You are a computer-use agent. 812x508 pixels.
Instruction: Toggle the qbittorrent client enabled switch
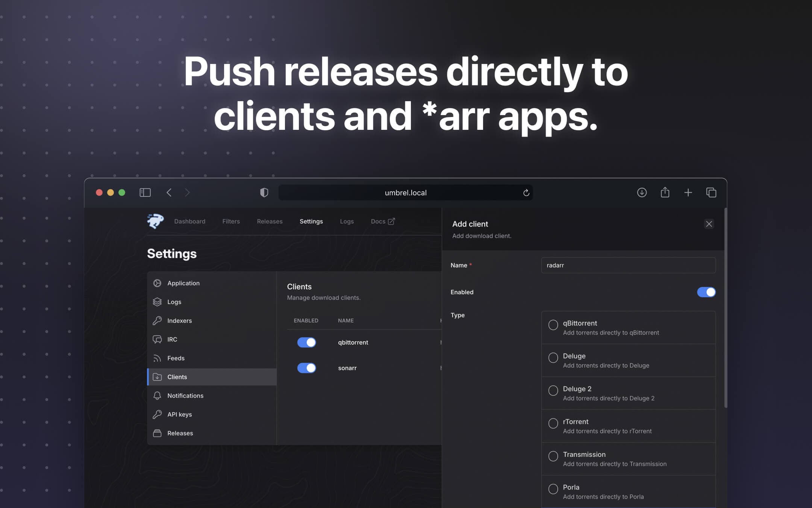[306, 342]
